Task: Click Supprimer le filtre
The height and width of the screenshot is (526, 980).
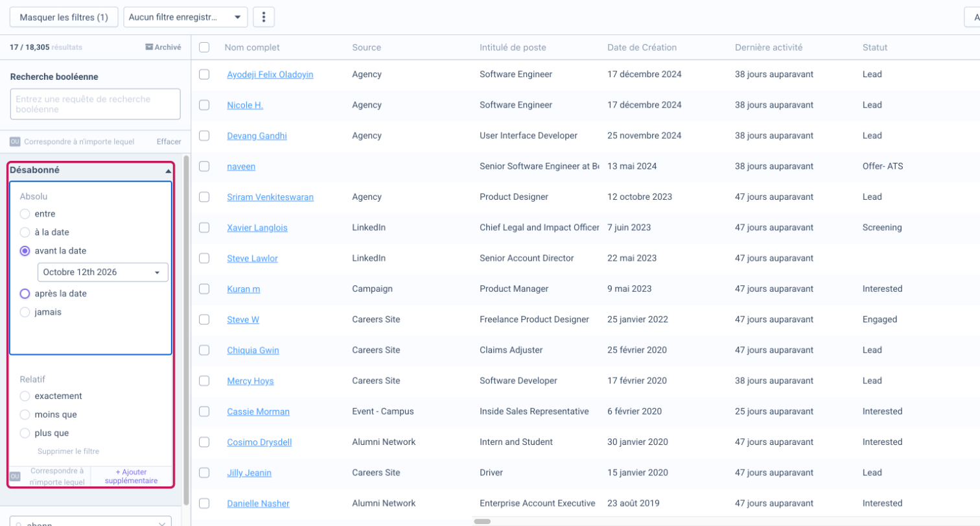Action: [68, 451]
